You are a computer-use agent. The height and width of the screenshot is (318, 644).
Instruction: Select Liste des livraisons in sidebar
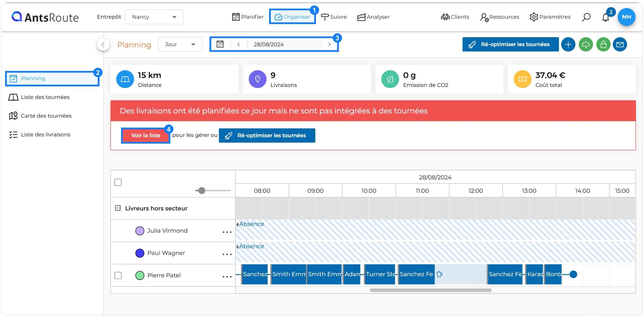(x=40, y=135)
